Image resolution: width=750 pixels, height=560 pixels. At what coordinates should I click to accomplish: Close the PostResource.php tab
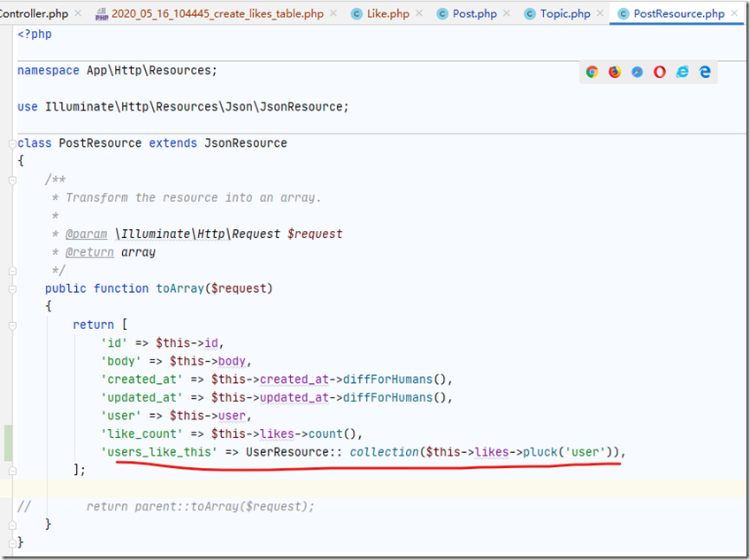[x=735, y=13]
